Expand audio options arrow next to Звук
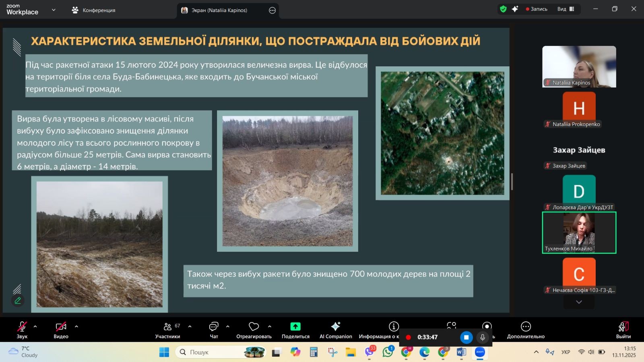Viewport: 644px width, 362px height. [35, 327]
